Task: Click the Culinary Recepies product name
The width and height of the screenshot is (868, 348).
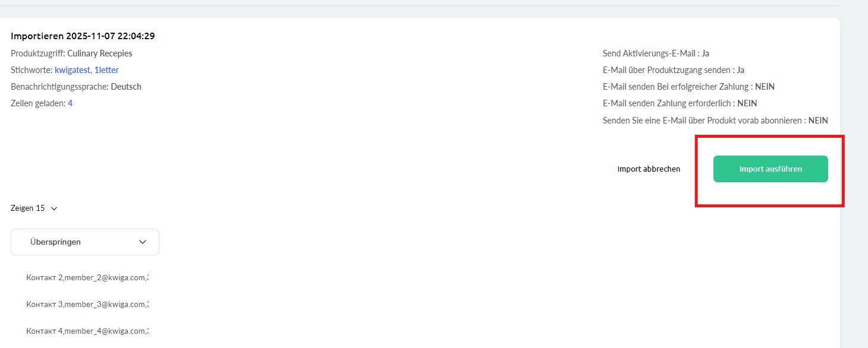Action: [x=100, y=53]
